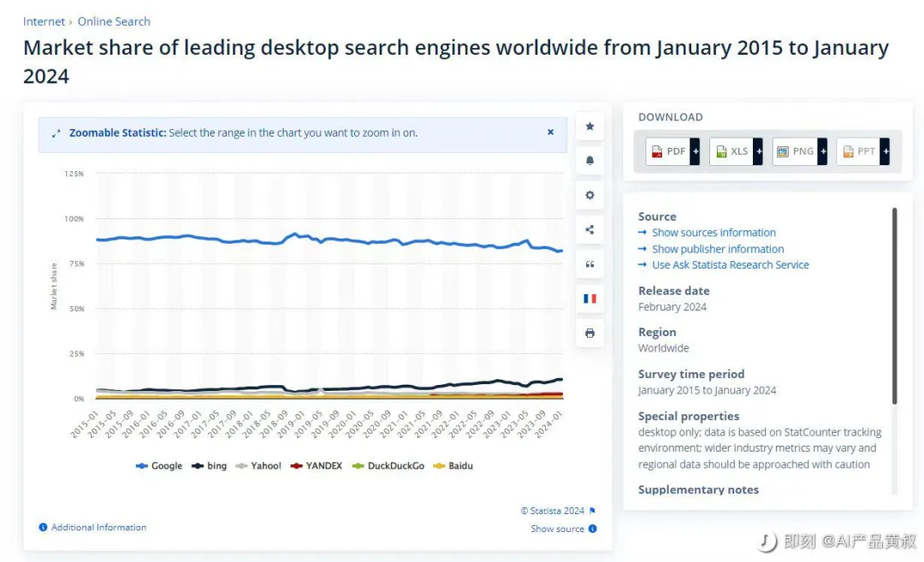Image resolution: width=924 pixels, height=562 pixels.
Task: Download the statistic as PPT
Action: 858,151
